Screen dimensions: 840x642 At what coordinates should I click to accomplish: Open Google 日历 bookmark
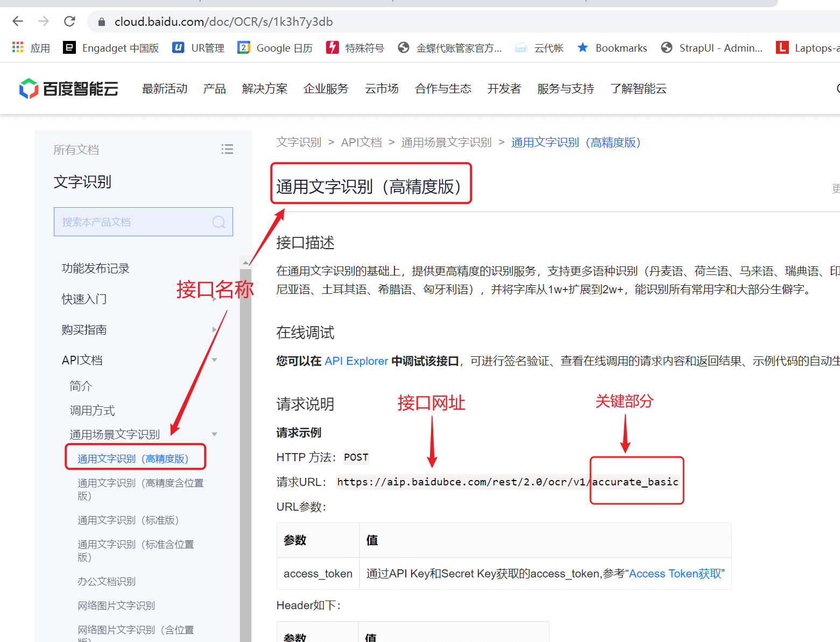[x=275, y=48]
